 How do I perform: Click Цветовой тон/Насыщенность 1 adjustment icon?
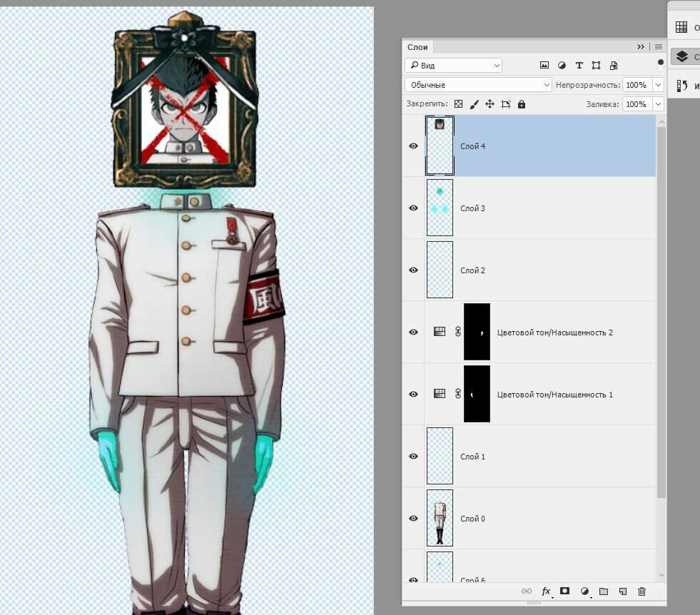[x=440, y=394]
